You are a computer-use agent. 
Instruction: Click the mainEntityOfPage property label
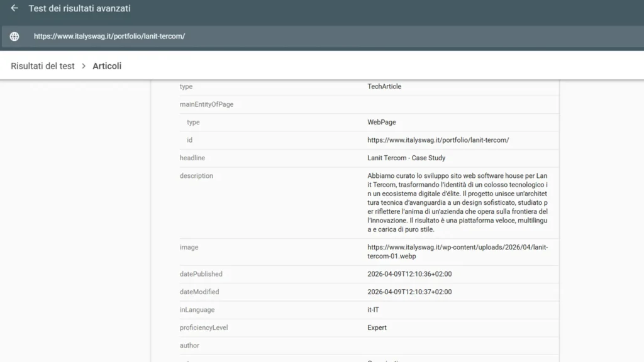(x=206, y=104)
